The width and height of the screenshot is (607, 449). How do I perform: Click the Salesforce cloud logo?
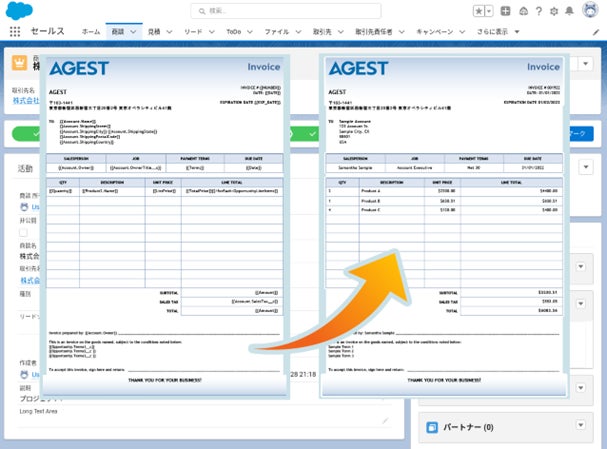tap(19, 10)
